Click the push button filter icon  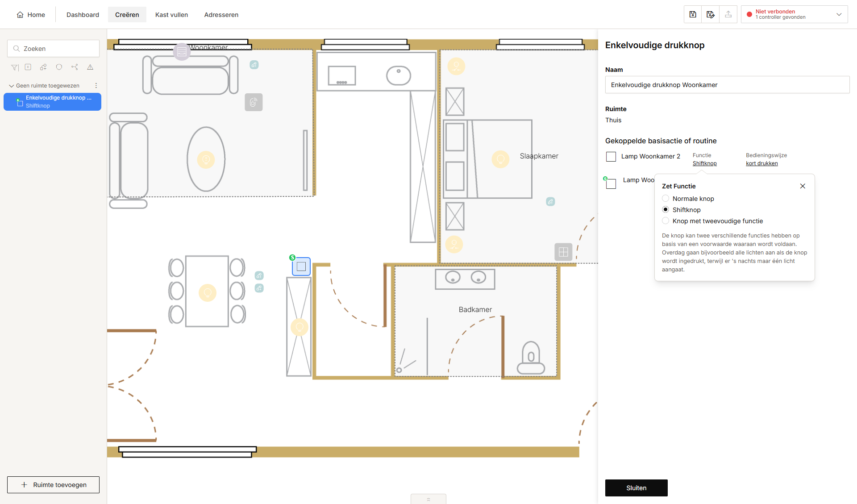pyautogui.click(x=28, y=67)
